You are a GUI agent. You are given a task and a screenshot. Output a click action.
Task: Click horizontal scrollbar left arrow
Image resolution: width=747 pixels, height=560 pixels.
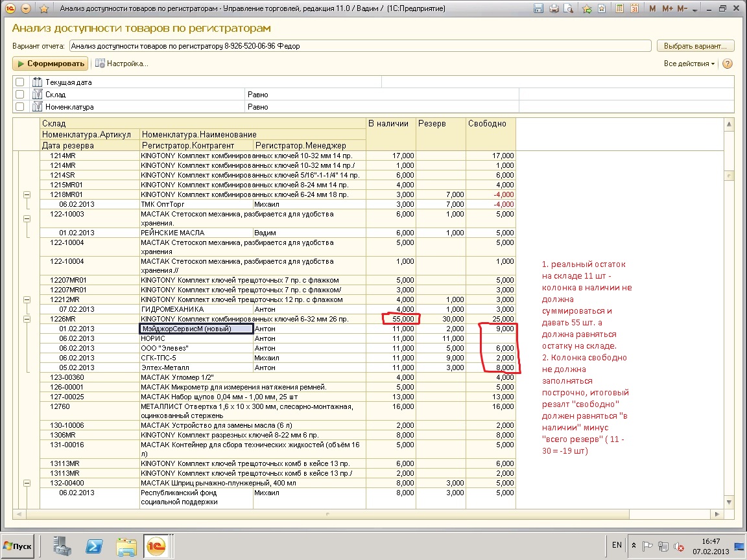[19, 514]
